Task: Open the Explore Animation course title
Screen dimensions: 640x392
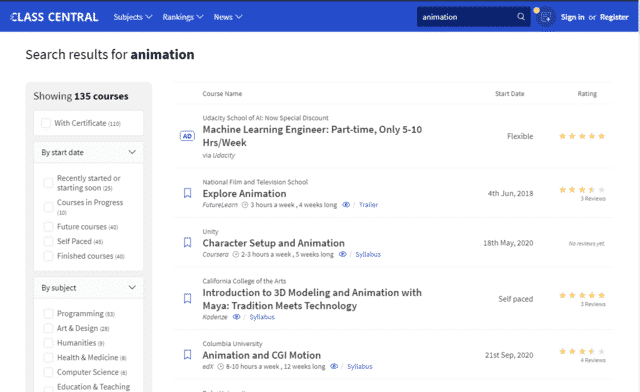Action: (x=244, y=194)
